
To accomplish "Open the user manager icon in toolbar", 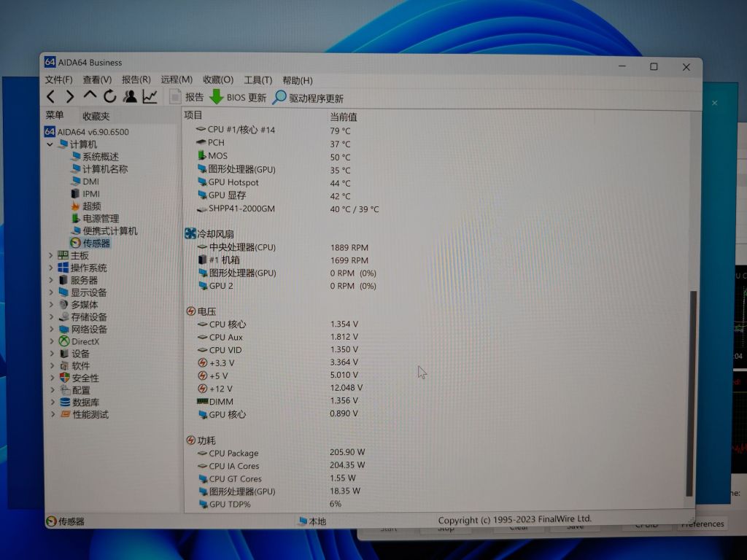I will pyautogui.click(x=130, y=96).
